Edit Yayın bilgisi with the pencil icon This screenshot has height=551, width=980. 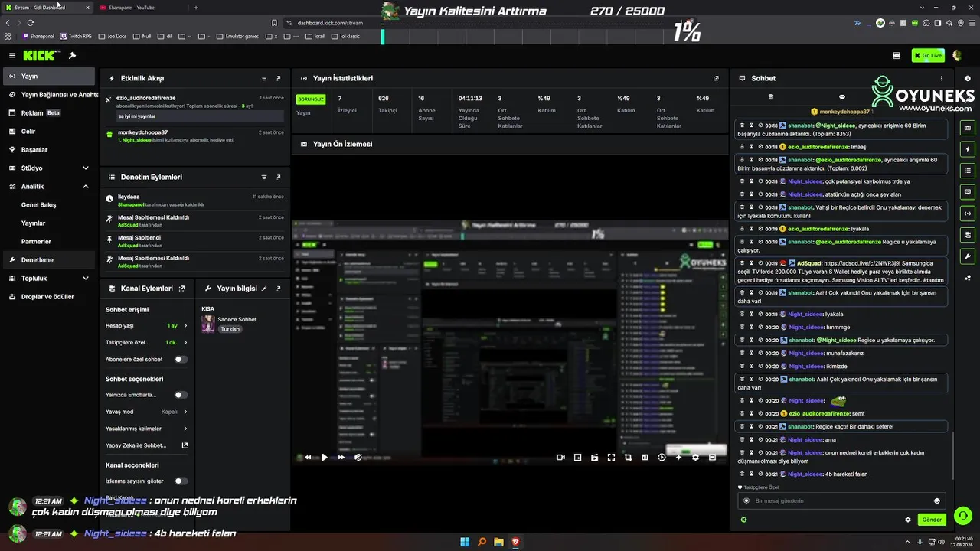coord(264,289)
